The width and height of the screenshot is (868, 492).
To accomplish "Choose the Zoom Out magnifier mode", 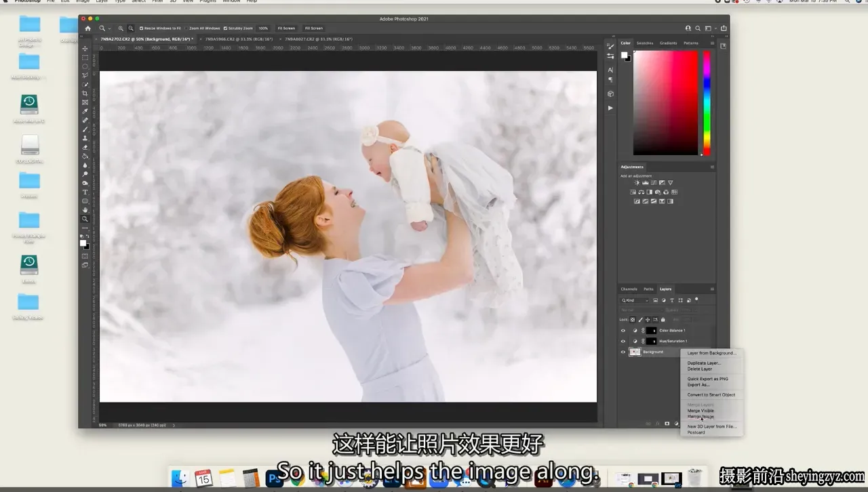I will coord(130,28).
